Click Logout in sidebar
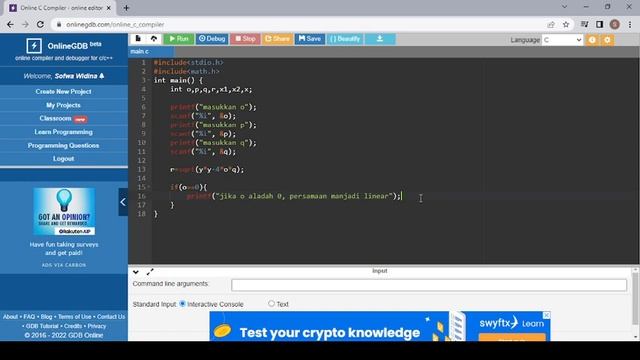 63,158
